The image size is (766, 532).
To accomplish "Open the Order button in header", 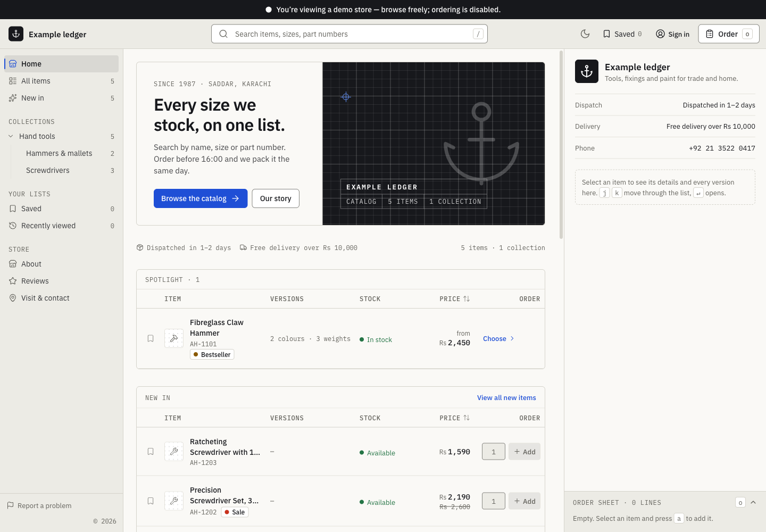I will tap(729, 34).
